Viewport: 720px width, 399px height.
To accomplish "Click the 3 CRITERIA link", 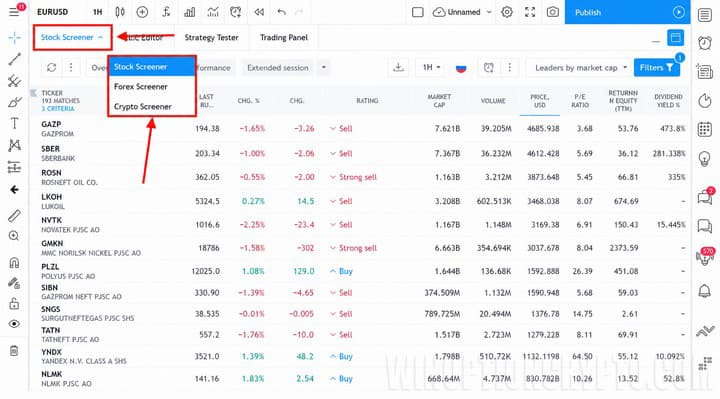I will pyautogui.click(x=57, y=109).
